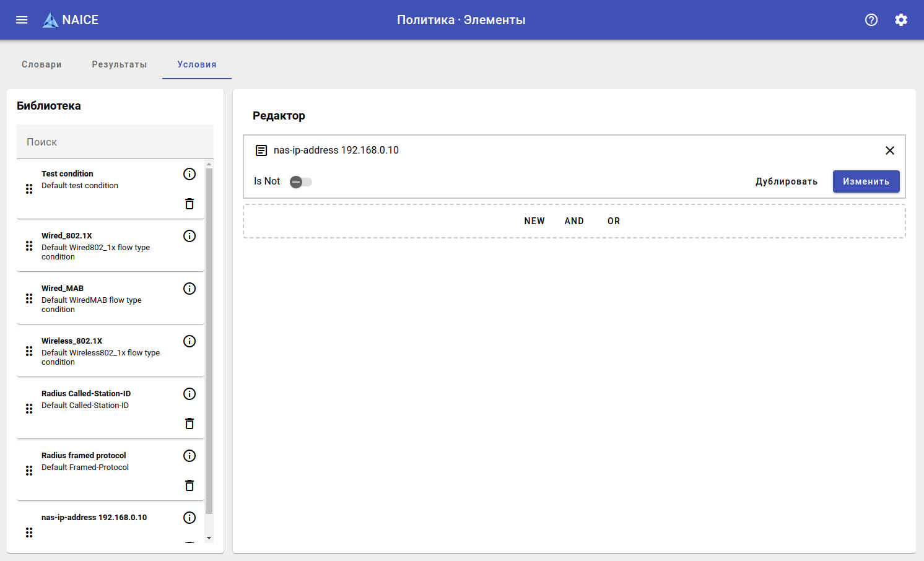This screenshot has height=561, width=924.
Task: Click the 'Default WiredMAB flow type condition' description
Action: pyautogui.click(x=92, y=305)
